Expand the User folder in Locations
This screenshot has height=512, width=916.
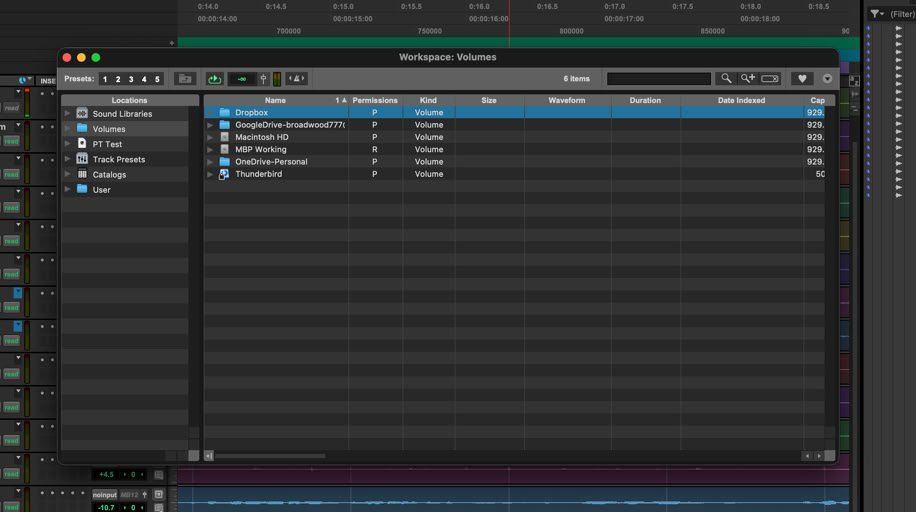tap(68, 189)
